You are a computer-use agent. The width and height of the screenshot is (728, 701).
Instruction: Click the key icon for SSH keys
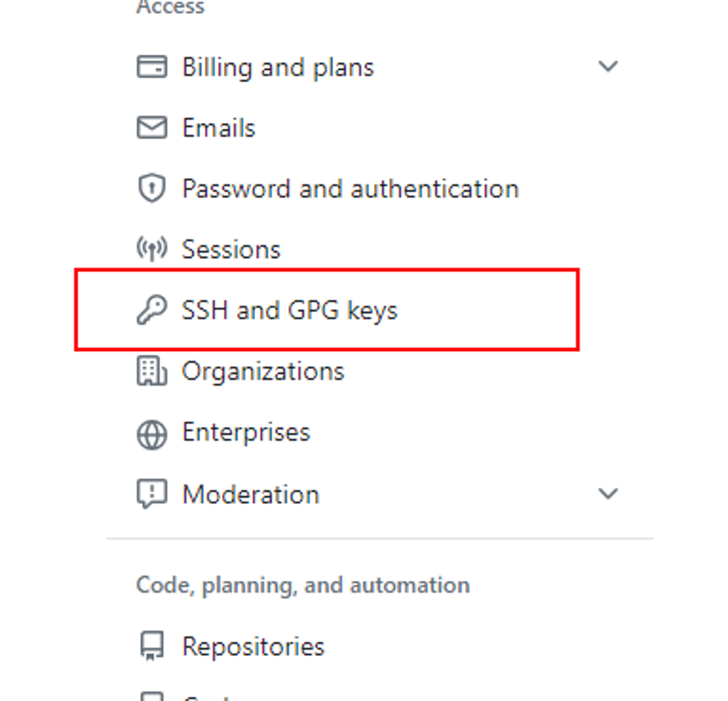point(152,310)
